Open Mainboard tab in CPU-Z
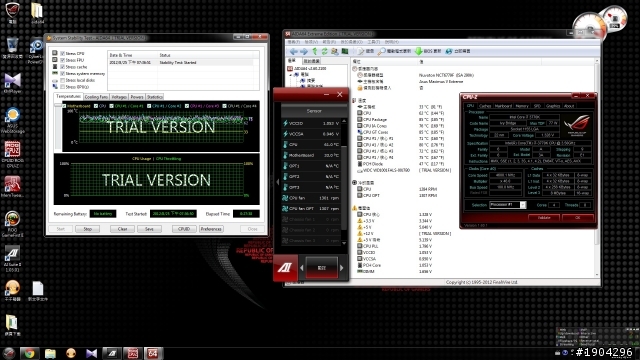The height and width of the screenshot is (360, 640). pyautogui.click(x=503, y=106)
